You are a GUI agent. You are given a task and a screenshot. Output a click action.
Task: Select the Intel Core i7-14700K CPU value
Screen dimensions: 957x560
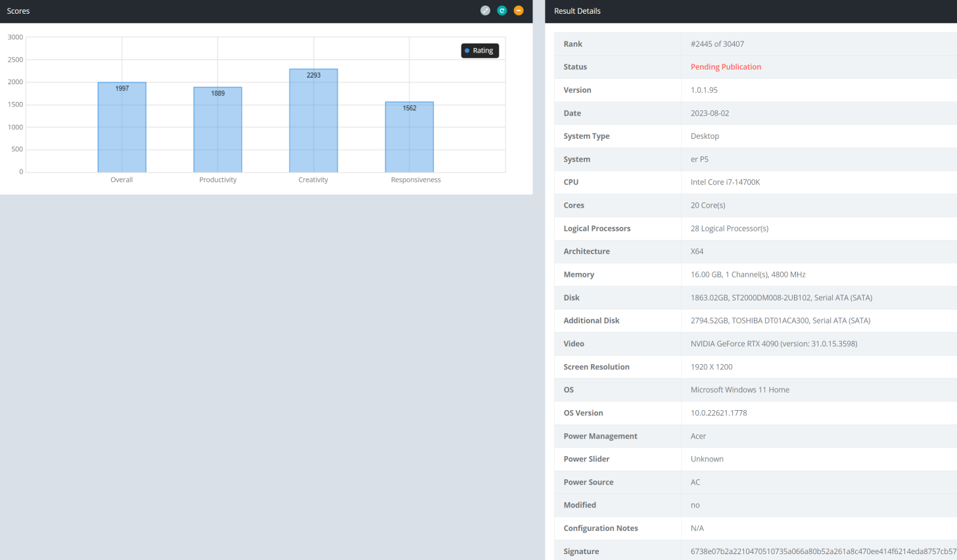(725, 182)
